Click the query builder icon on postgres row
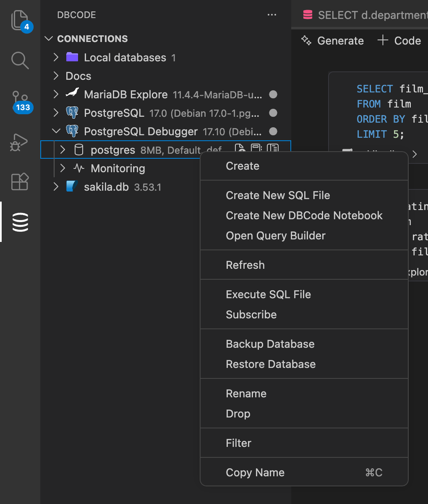The image size is (428, 504). 273,148
